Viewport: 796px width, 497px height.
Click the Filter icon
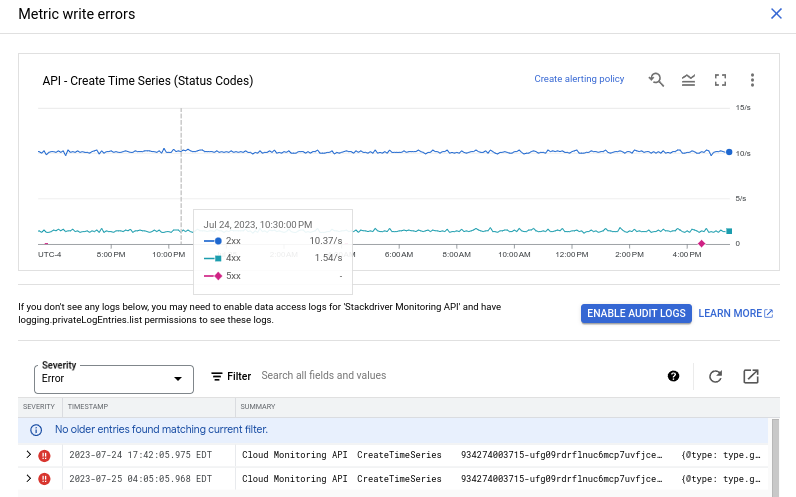217,377
